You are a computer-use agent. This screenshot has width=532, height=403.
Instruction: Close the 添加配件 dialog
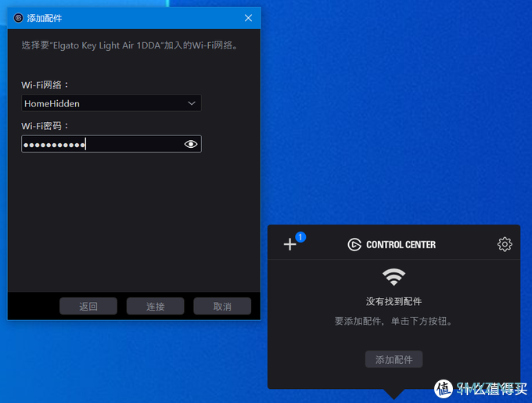click(x=248, y=18)
